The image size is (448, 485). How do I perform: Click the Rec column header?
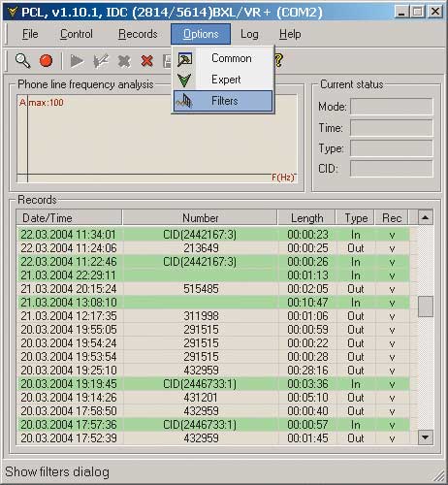[x=392, y=217]
